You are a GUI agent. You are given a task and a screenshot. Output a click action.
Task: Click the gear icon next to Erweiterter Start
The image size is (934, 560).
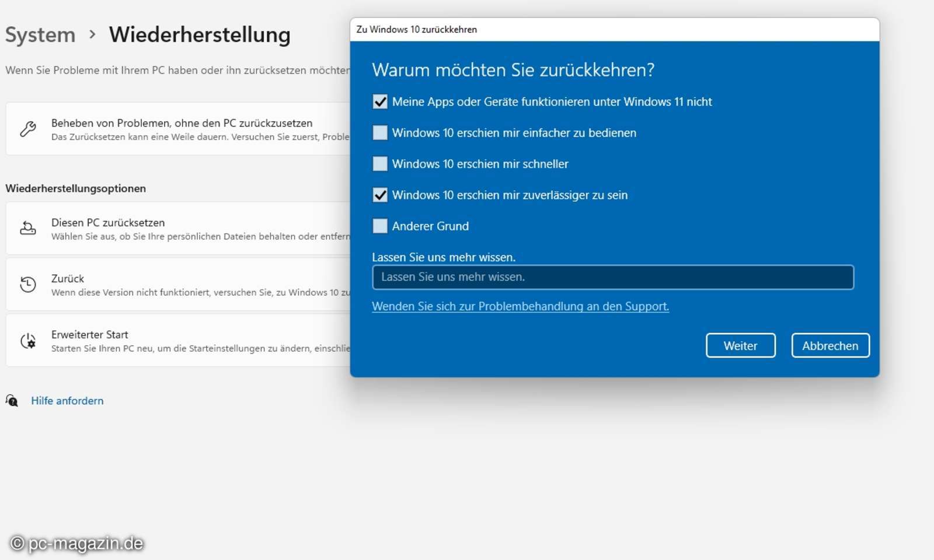pyautogui.click(x=27, y=340)
